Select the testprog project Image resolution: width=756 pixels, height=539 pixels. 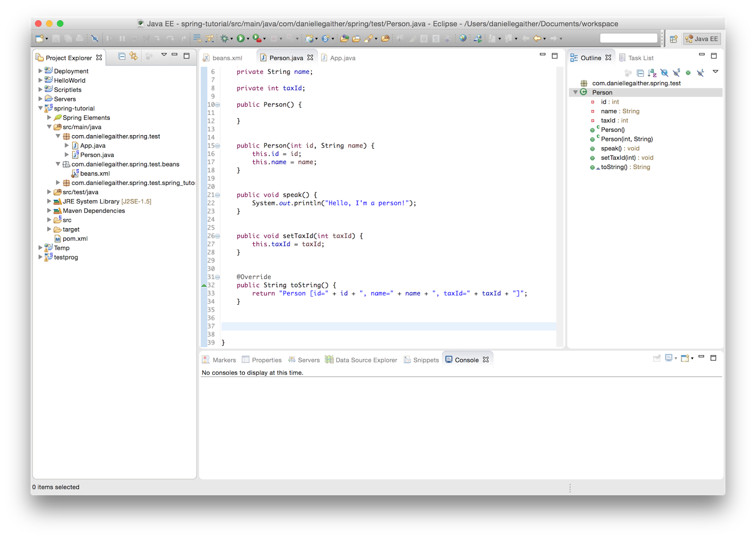coord(66,257)
